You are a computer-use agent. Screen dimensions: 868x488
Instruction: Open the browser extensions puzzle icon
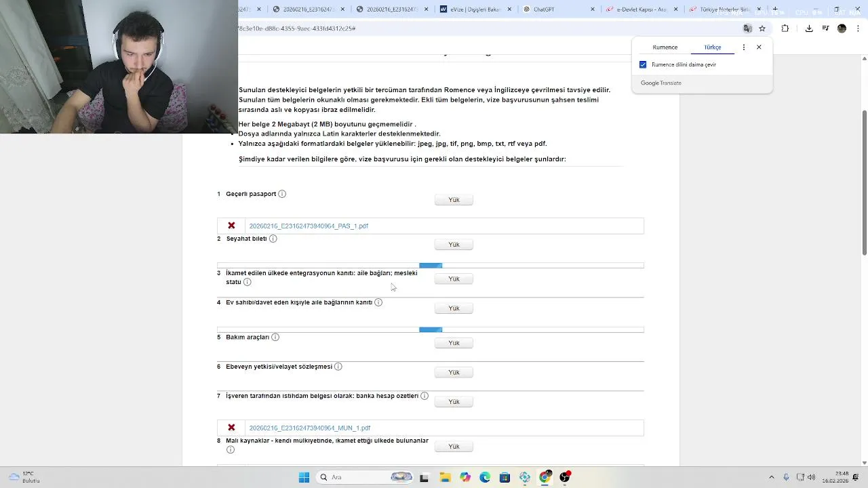785,28
